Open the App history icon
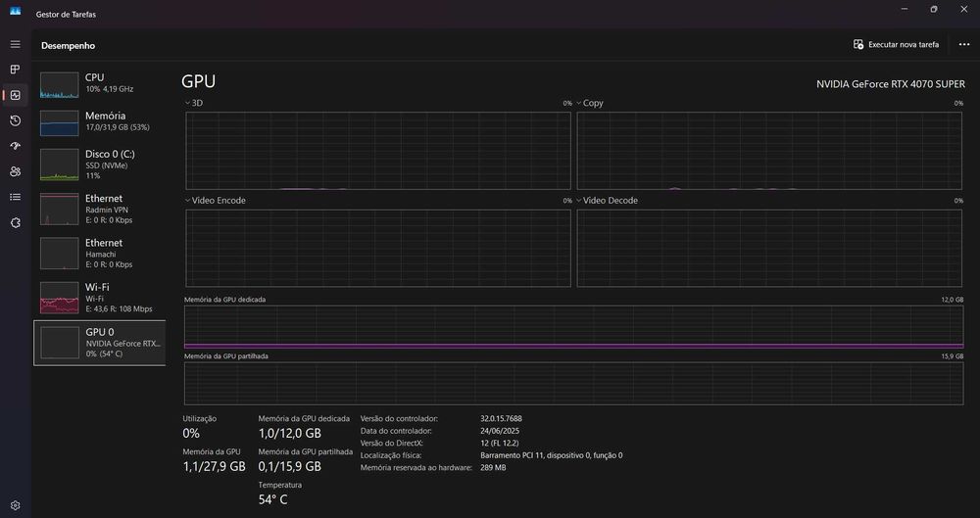 (x=16, y=120)
